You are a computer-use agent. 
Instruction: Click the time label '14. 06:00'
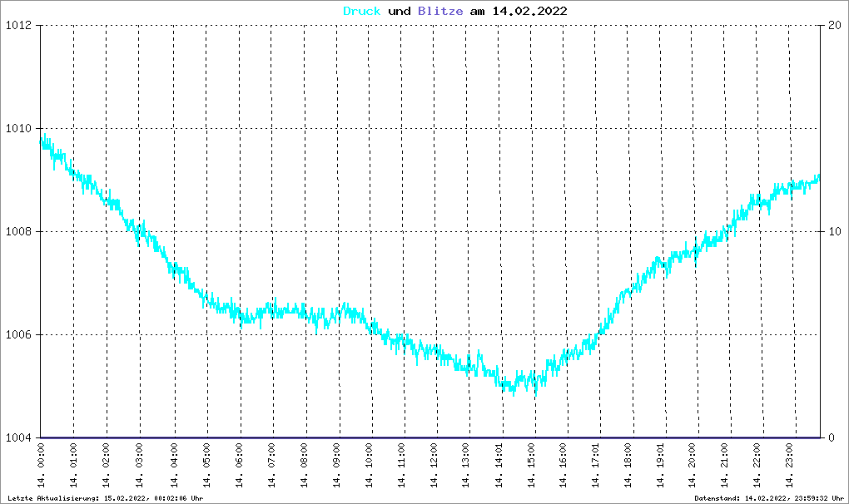240,466
